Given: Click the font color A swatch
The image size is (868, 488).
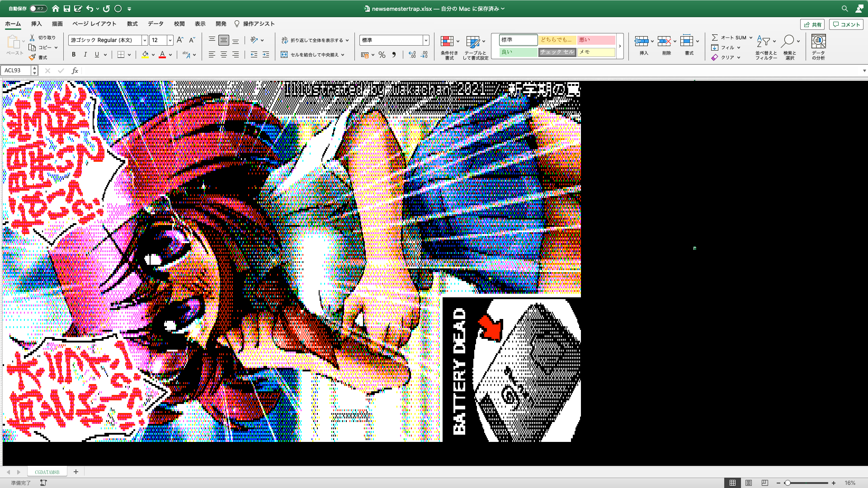Looking at the screenshot, I should [162, 55].
